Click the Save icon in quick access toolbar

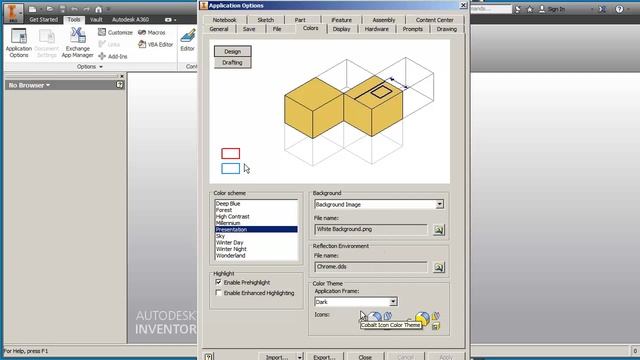62,9
